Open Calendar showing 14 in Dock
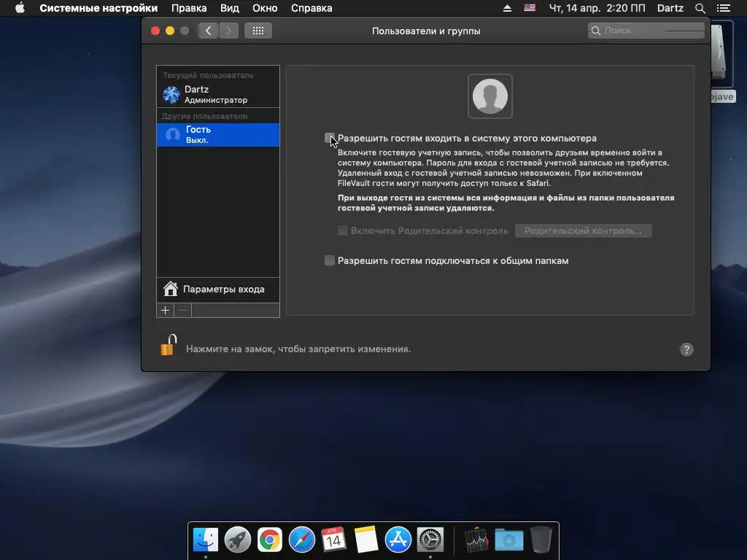Viewport: 747px width, 560px height. (x=333, y=540)
